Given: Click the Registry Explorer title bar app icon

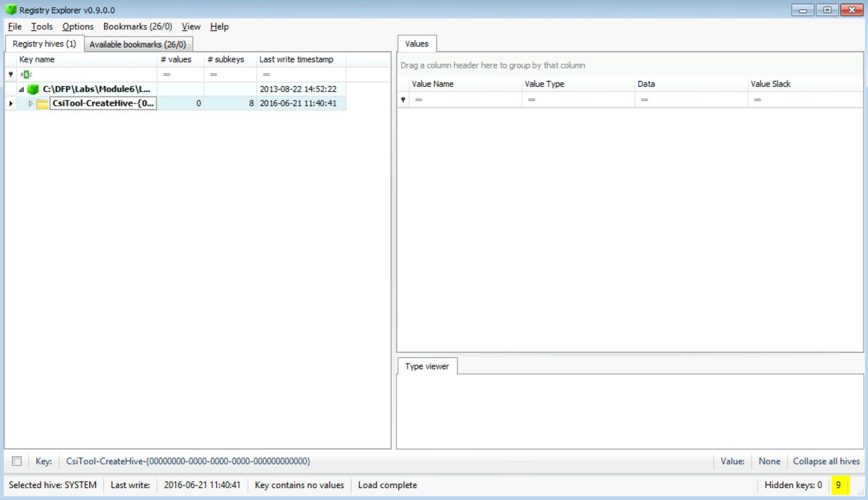Looking at the screenshot, I should (11, 10).
